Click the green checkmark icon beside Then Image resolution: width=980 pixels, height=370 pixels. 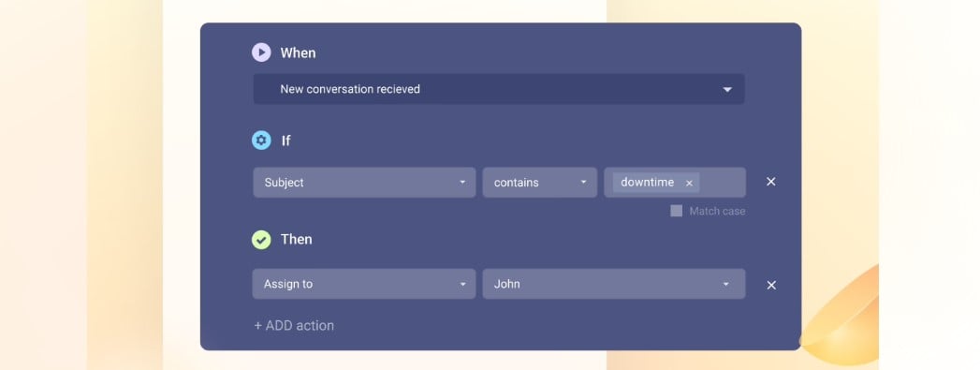[x=261, y=240]
